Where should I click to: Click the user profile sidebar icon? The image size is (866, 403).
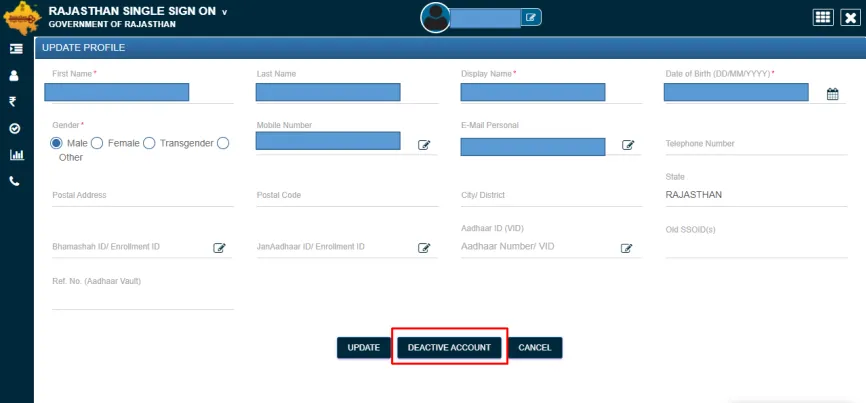(15, 75)
